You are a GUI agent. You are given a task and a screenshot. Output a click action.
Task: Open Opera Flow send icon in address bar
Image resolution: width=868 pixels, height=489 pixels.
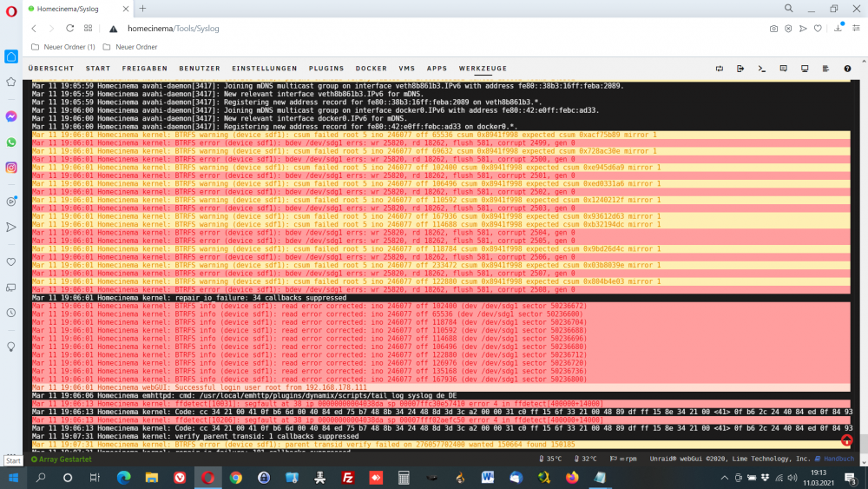click(803, 29)
